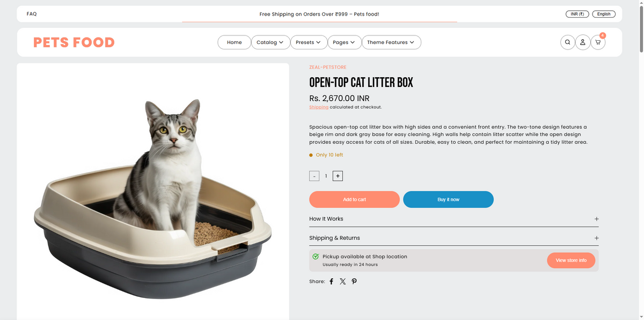
Task: Expand the Shipping & Returns section
Action: [x=453, y=238]
